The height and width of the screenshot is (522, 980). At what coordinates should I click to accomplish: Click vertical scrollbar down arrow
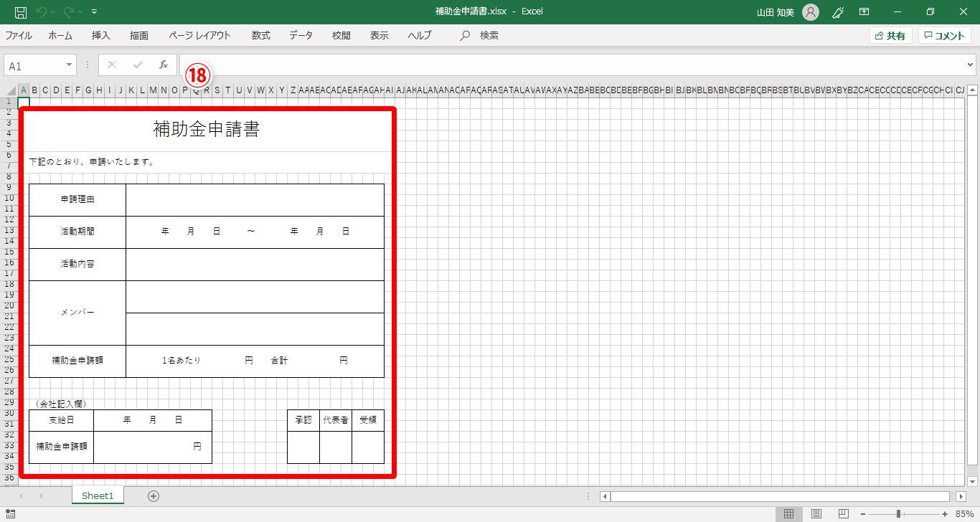click(972, 480)
